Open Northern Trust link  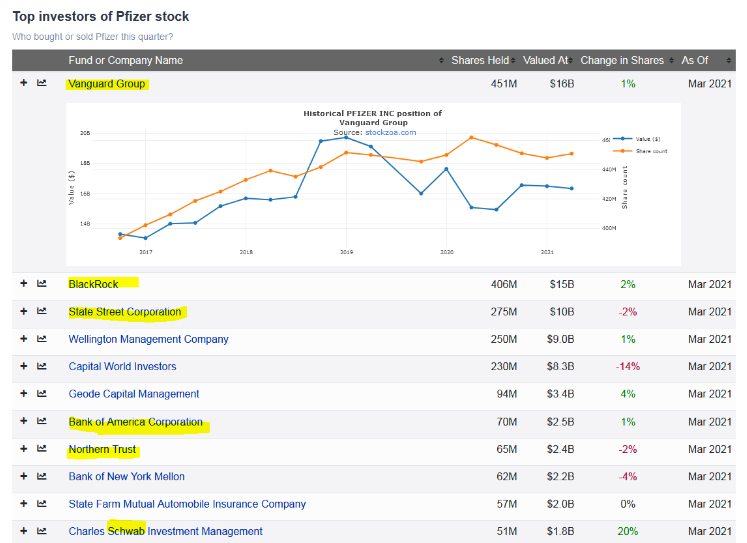coord(102,449)
